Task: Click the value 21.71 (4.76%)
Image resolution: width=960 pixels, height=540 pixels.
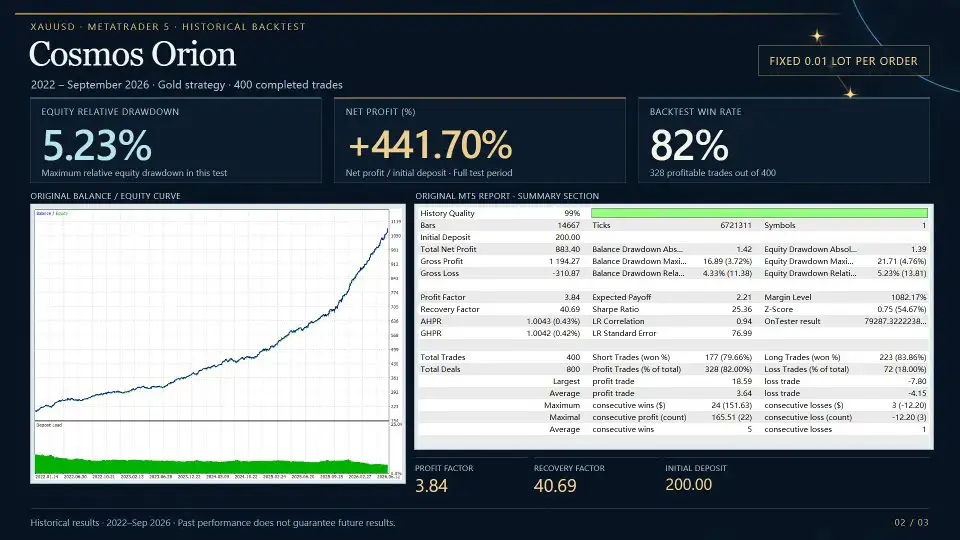Action: (x=902, y=261)
